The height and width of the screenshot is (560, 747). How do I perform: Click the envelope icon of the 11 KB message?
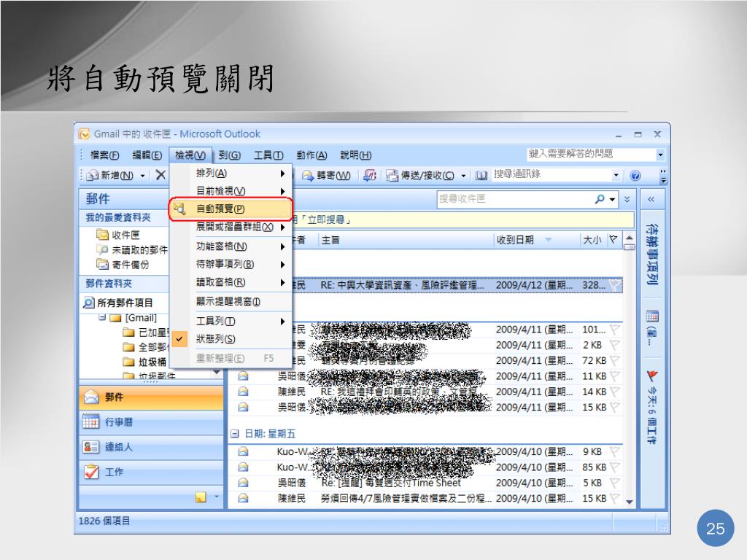point(243,376)
